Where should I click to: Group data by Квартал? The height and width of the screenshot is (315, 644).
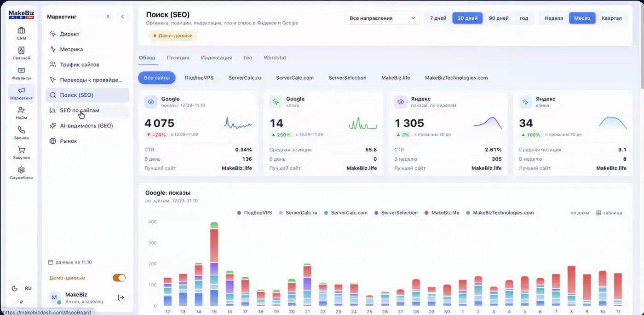611,18
